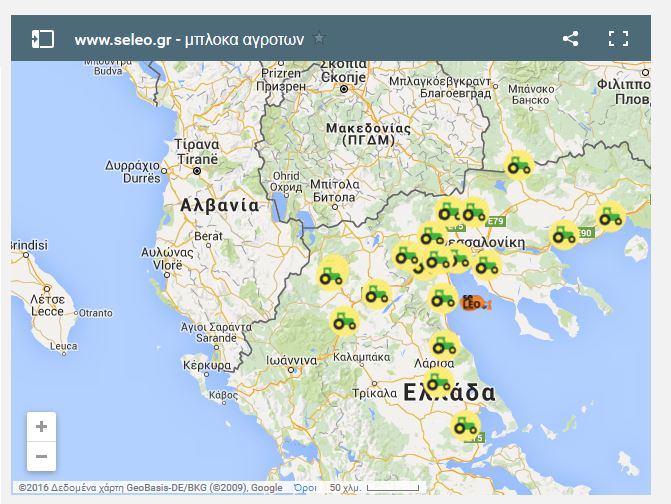Click the Τρίκαλα city label
This screenshot has height=504, width=671.
[374, 393]
